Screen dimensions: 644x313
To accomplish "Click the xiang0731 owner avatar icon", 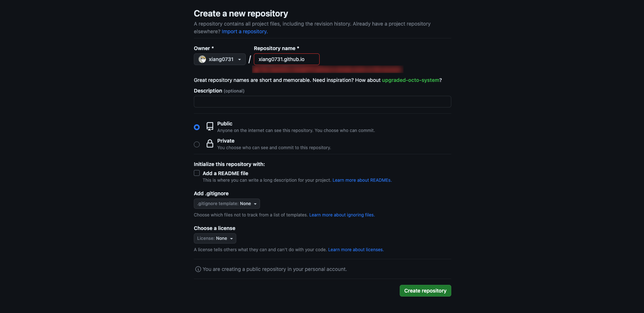I will (x=202, y=59).
